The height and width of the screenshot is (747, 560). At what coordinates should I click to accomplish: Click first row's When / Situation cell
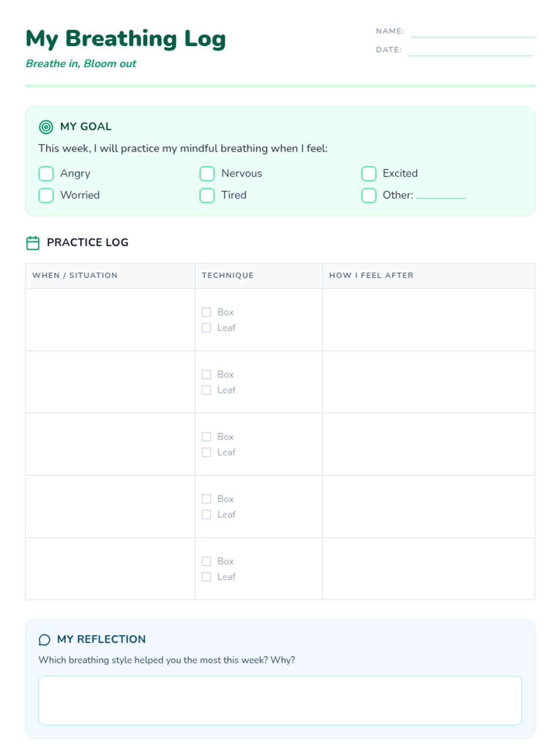(110, 320)
